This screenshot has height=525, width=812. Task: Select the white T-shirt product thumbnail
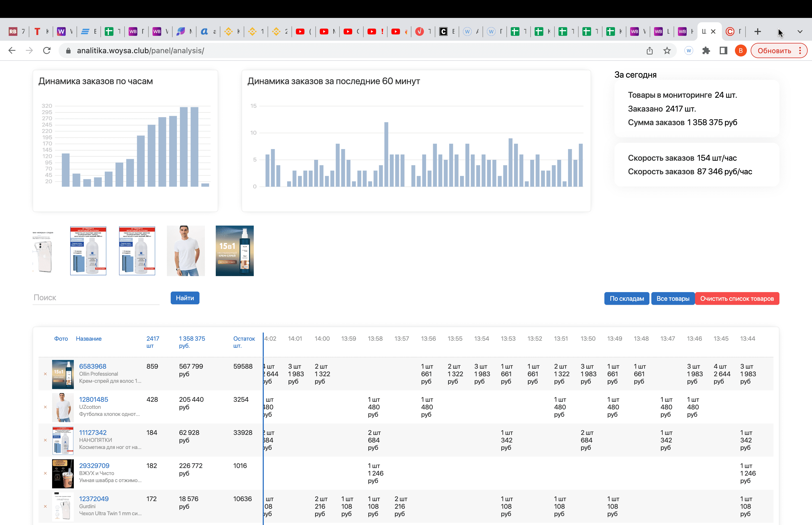click(186, 251)
